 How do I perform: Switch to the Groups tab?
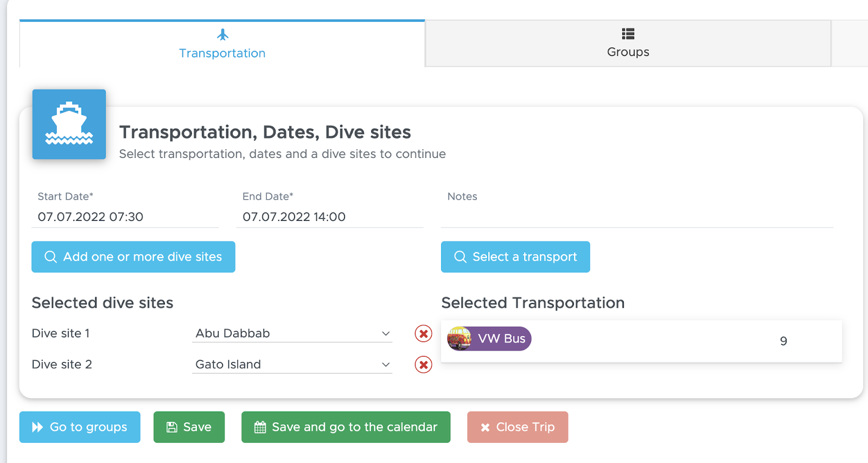pos(628,43)
